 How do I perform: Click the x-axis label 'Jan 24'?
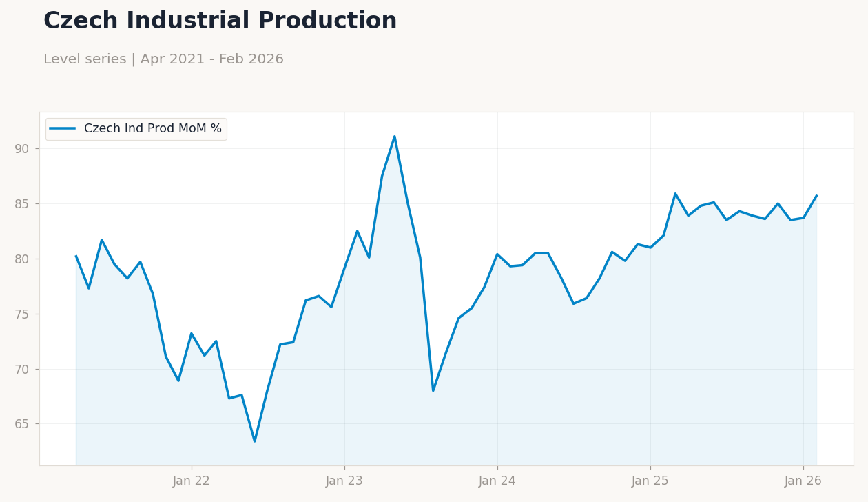[497, 481]
